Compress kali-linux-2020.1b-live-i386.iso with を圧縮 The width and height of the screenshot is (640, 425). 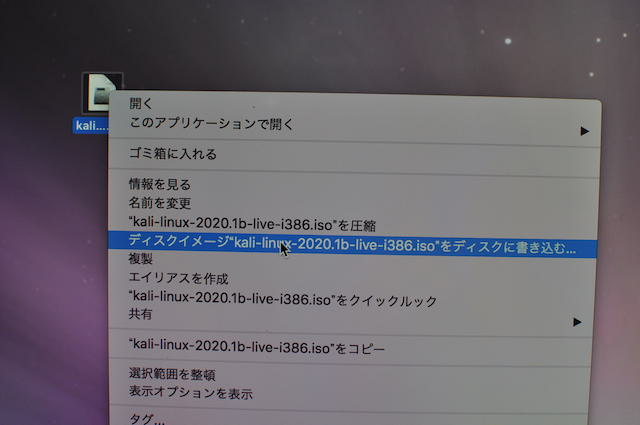click(353, 224)
